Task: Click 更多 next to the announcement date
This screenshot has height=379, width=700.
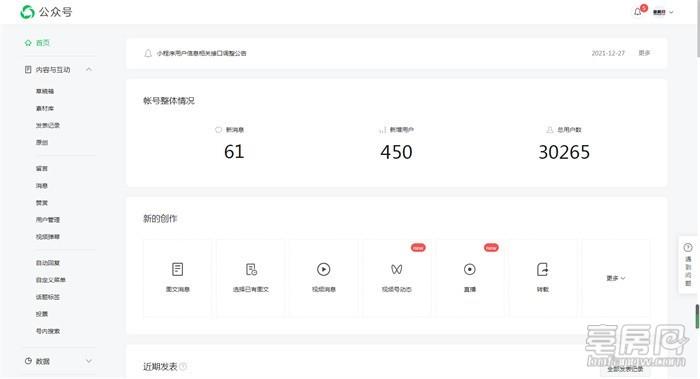Action: pos(644,53)
